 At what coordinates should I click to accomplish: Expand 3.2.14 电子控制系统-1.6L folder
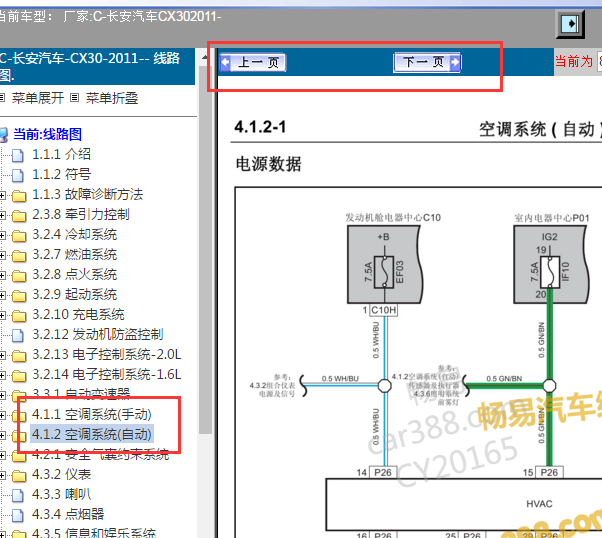[2, 375]
